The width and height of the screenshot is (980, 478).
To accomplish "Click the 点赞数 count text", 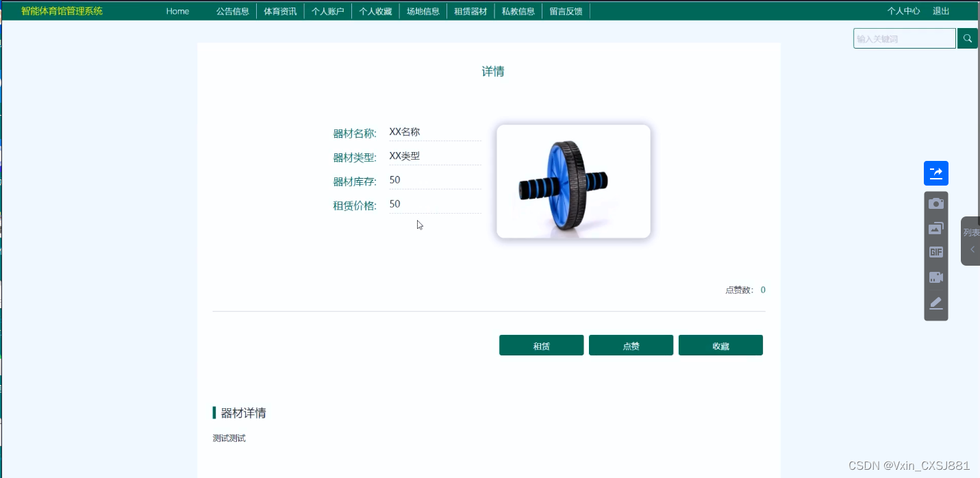I will click(746, 290).
